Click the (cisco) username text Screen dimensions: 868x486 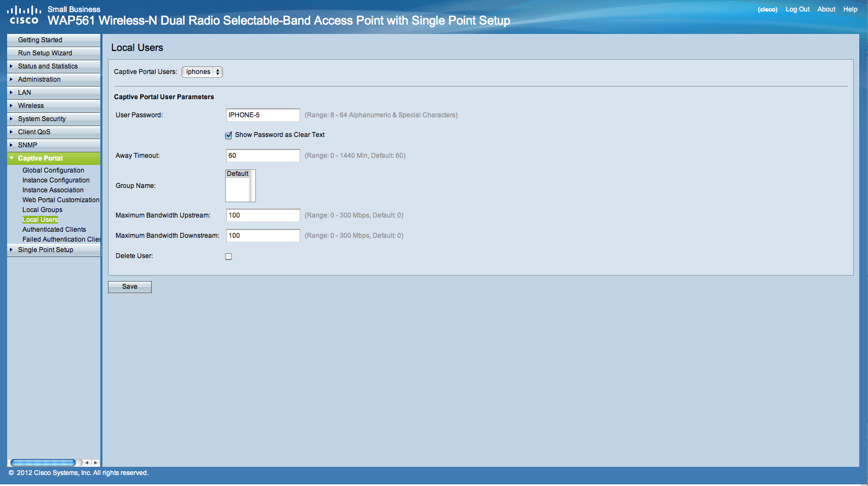click(767, 10)
